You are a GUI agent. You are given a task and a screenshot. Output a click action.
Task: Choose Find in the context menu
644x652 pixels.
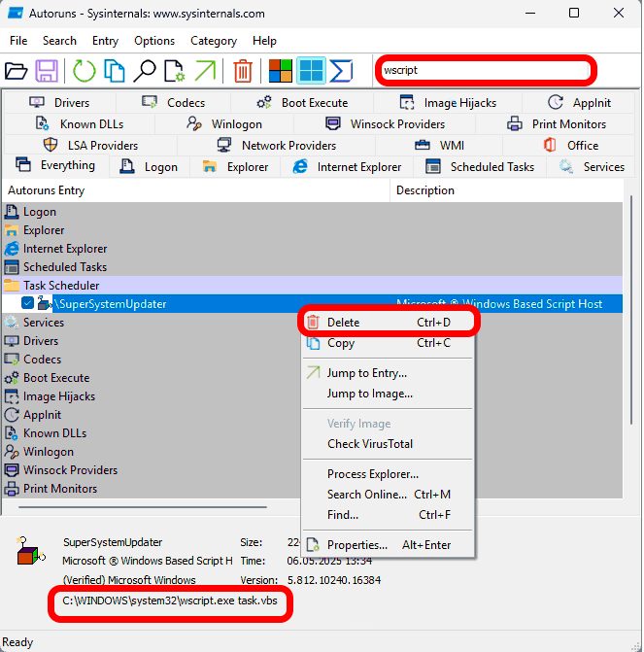pyautogui.click(x=389, y=515)
